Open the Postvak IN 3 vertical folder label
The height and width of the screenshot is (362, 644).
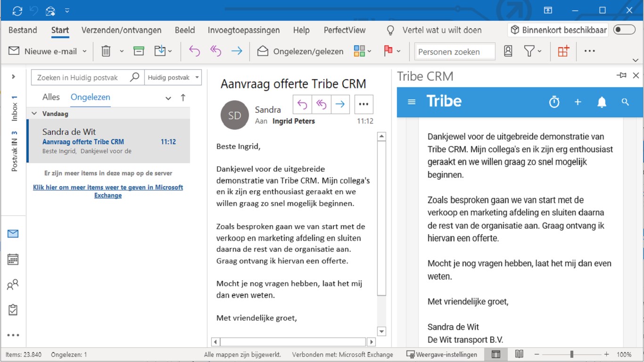(x=14, y=151)
